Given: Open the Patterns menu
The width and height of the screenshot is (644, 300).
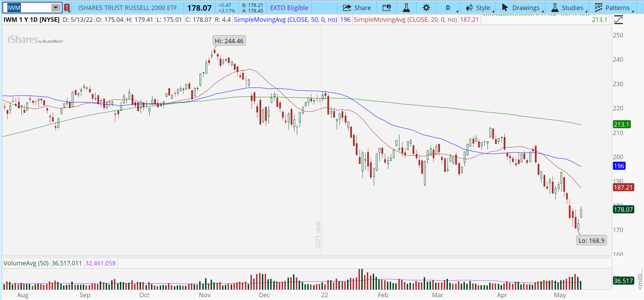Looking at the screenshot, I should 614,8.
